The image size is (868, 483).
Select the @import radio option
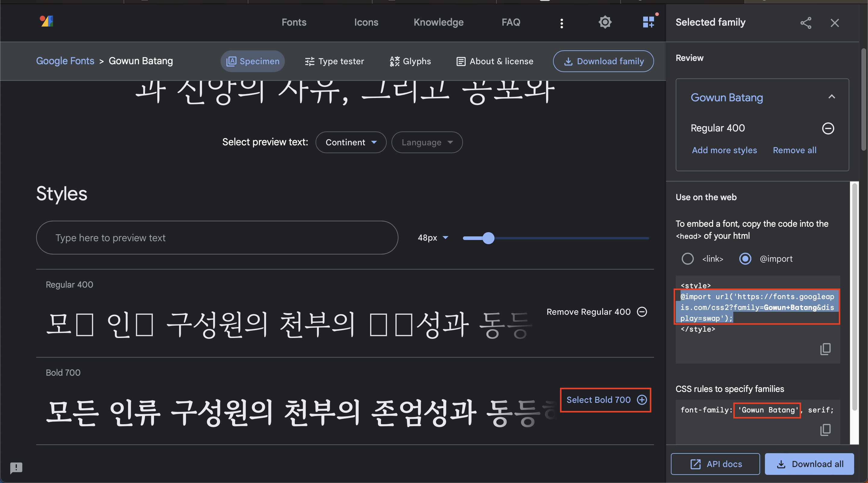point(745,259)
